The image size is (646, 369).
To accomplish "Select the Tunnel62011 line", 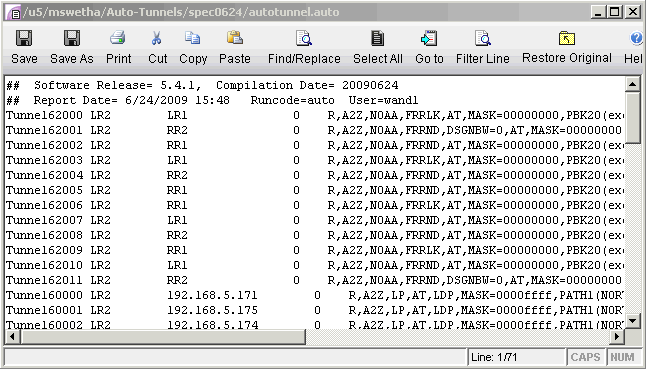I will coord(315,280).
